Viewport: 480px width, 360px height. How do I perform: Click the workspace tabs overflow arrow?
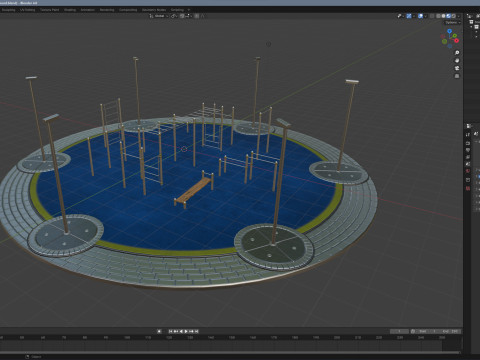point(189,10)
